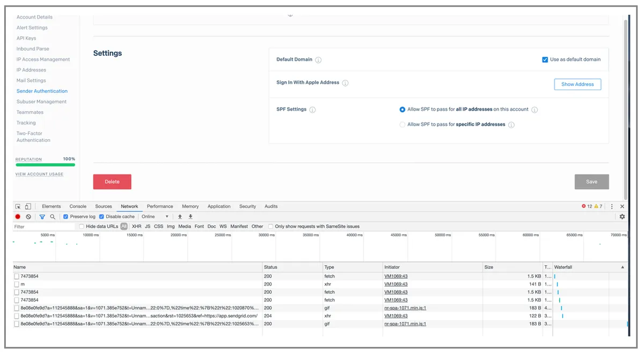The width and height of the screenshot is (644, 356).
Task: Enable Only show requests with SameSite issues
Action: (x=271, y=227)
